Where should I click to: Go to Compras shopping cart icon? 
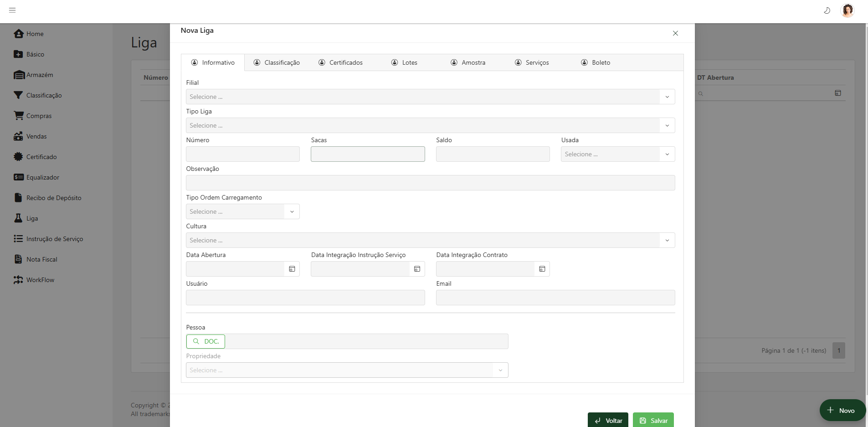pyautogui.click(x=19, y=116)
